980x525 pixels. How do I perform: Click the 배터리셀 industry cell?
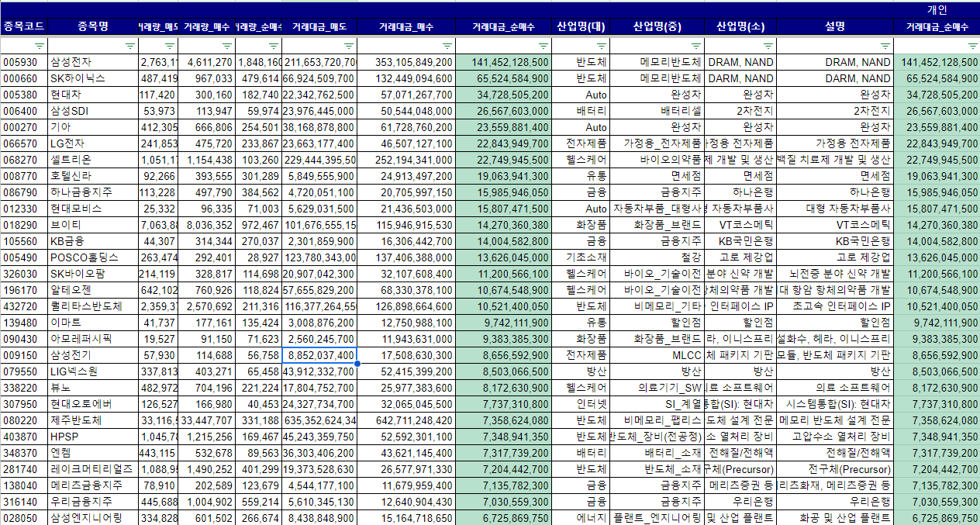pyautogui.click(x=657, y=111)
